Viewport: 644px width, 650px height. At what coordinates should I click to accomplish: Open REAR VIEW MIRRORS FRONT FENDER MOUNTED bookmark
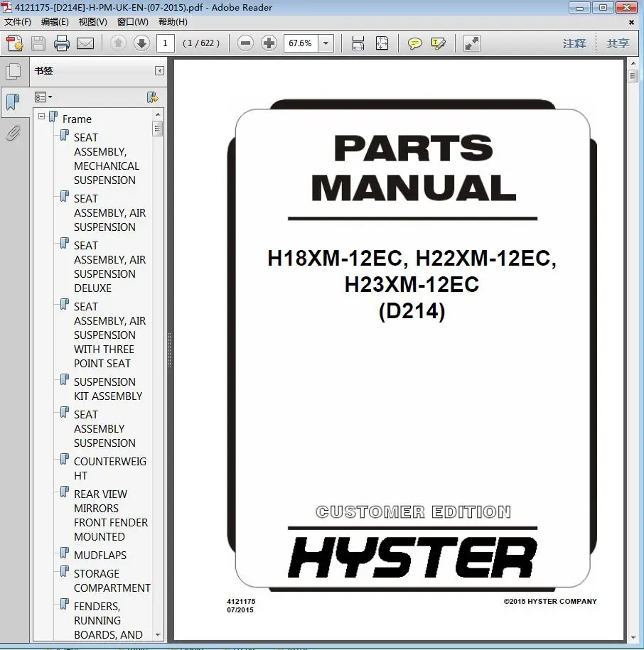coord(111,515)
